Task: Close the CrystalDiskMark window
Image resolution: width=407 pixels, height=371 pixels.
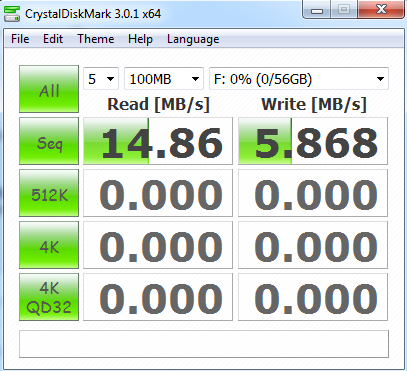Action: [x=381, y=9]
